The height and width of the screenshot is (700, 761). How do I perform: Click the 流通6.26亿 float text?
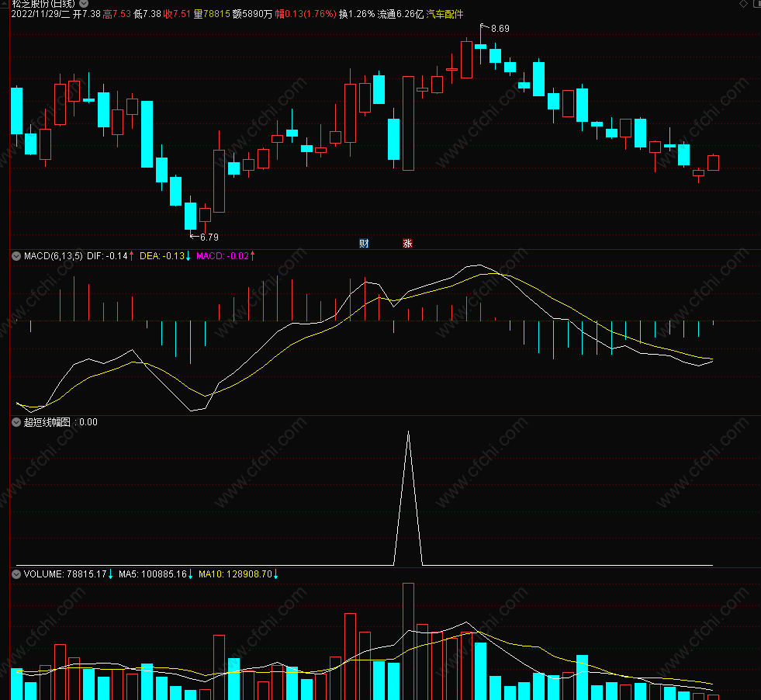[400, 14]
